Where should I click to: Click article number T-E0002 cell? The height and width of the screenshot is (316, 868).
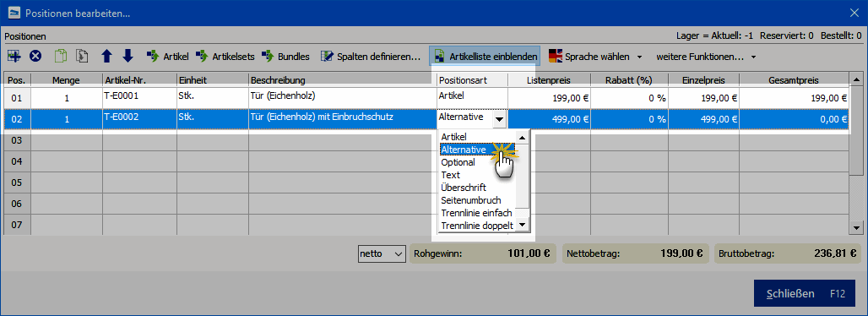click(140, 118)
